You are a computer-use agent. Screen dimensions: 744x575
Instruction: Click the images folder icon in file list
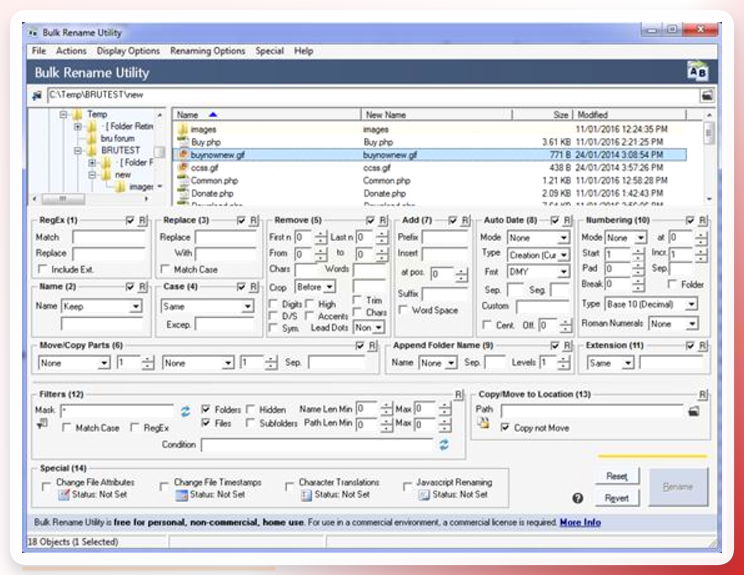tap(183, 129)
